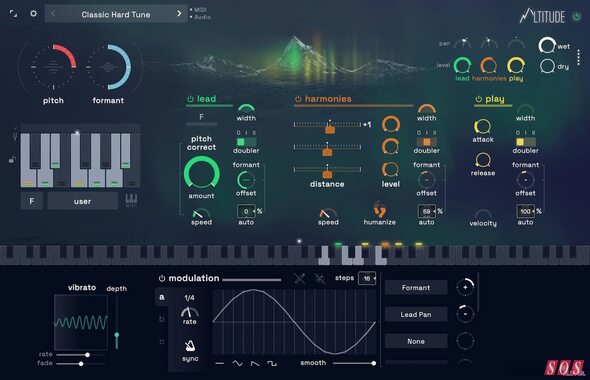Click the lead formant offset knob
The height and width of the screenshot is (380, 590).
click(246, 180)
